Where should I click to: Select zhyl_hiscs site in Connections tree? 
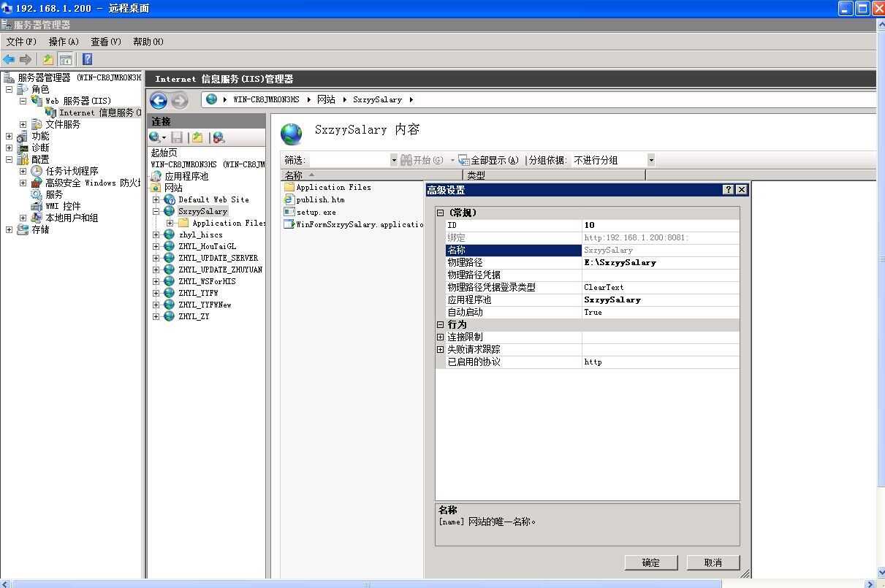coord(200,234)
